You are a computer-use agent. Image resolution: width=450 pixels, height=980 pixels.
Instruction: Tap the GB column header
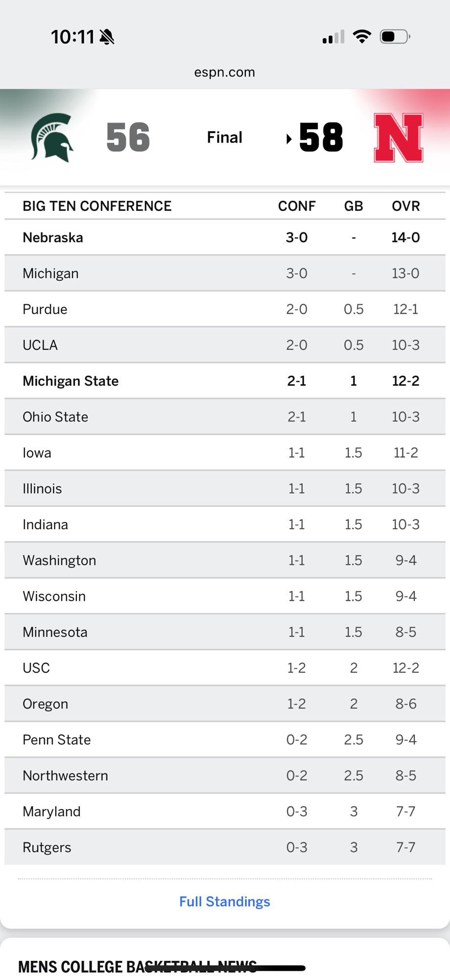pyautogui.click(x=354, y=206)
